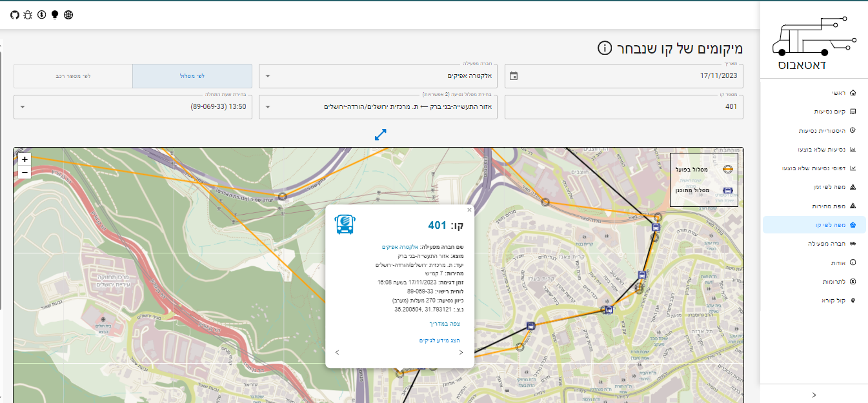Close the line 401 map popup

pyautogui.click(x=469, y=210)
